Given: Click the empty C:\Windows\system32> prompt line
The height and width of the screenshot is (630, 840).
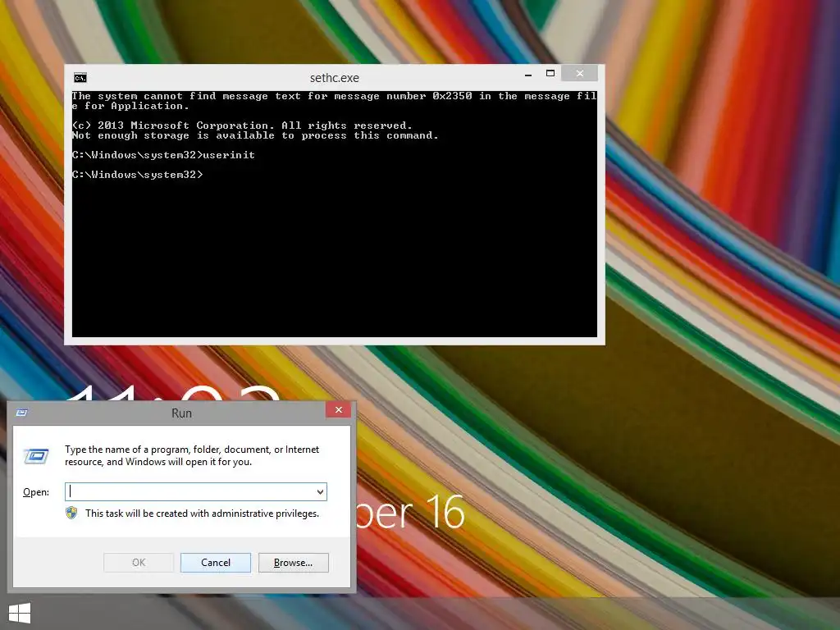Looking at the screenshot, I should click(138, 174).
